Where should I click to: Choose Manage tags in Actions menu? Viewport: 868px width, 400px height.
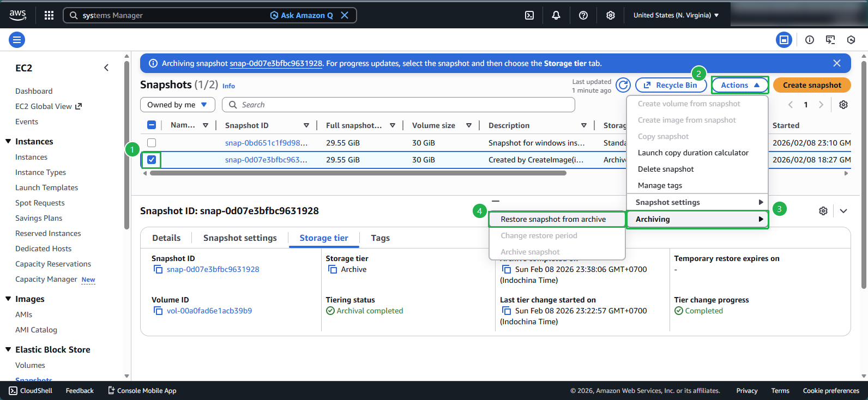[697, 185]
